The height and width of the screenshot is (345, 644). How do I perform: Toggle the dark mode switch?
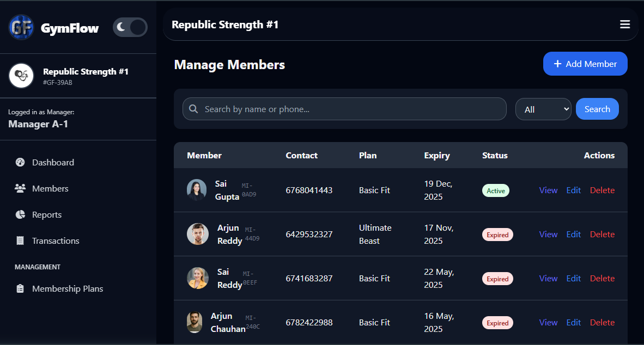(x=130, y=27)
